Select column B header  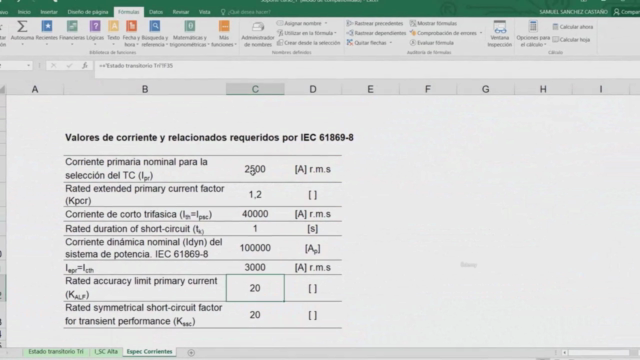coord(145,89)
